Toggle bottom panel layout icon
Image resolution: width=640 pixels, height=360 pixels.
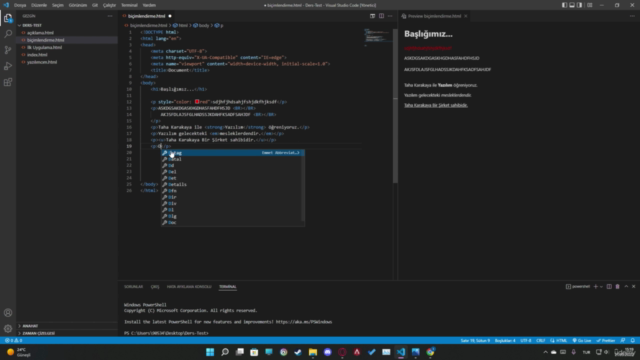click(572, 5)
